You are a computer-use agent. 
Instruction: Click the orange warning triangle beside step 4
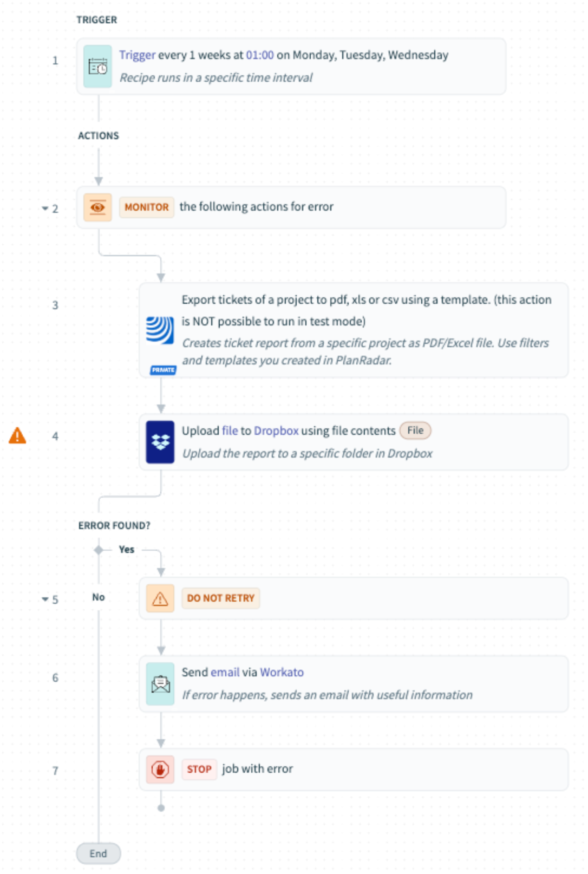[17, 436]
